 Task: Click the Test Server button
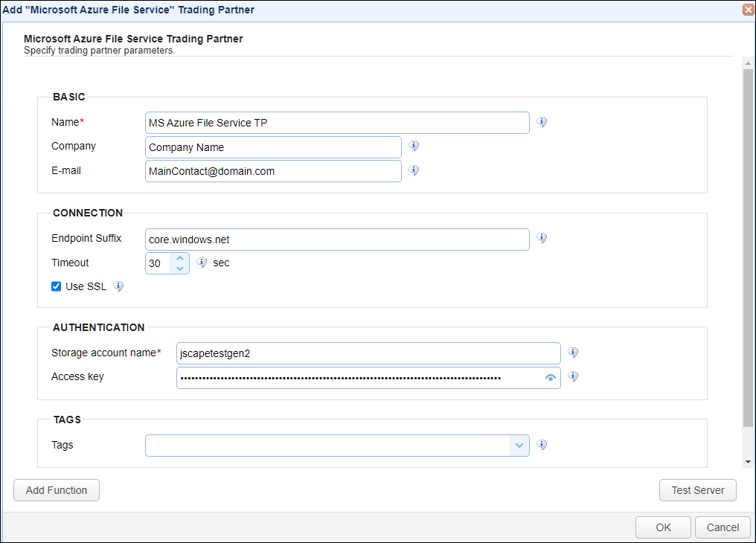tap(698, 490)
